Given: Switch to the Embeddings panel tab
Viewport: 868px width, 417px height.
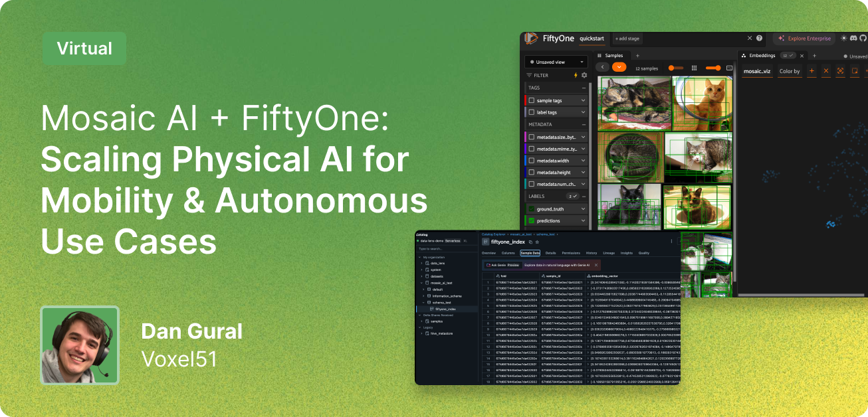Looking at the screenshot, I should pos(762,56).
